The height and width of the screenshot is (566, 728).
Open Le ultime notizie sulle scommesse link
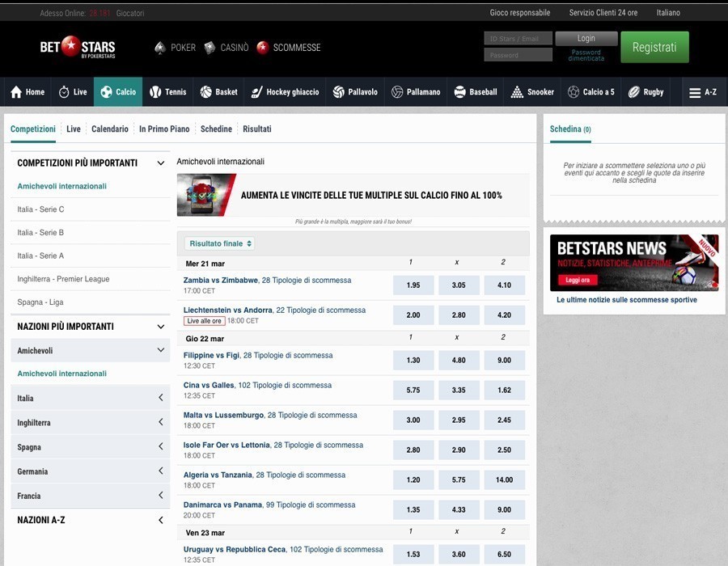[626, 300]
